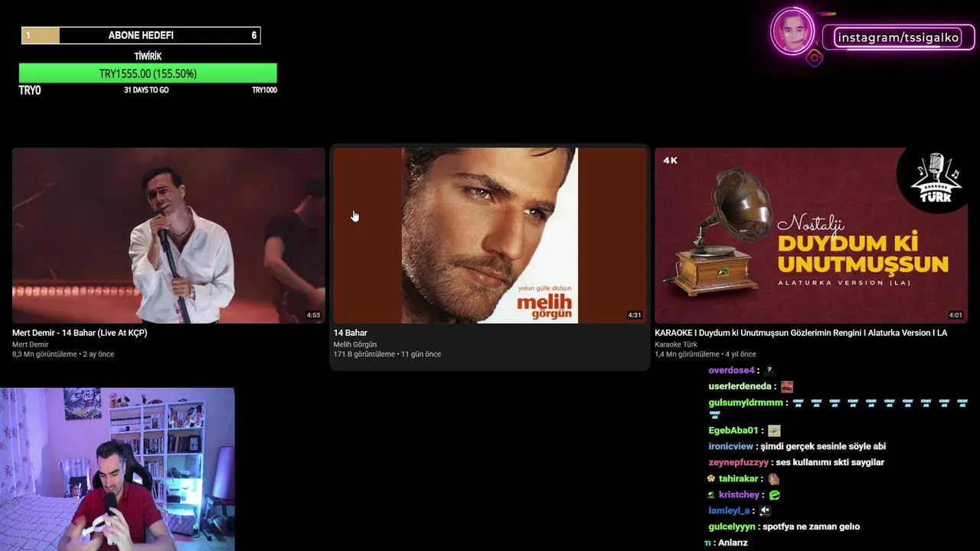The width and height of the screenshot is (980, 551).
Task: Click the '171 B görüntüleme • 11 gün önce' text
Action: [x=387, y=354]
